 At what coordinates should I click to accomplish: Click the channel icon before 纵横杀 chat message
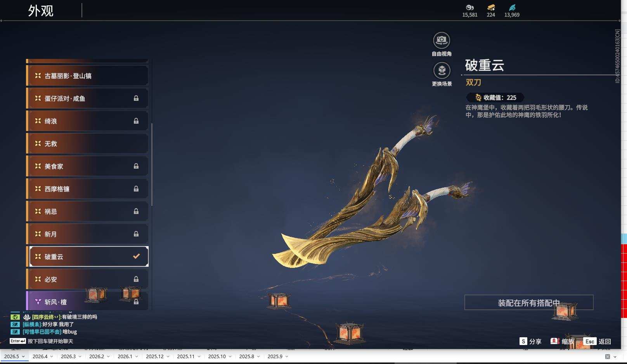click(x=15, y=324)
